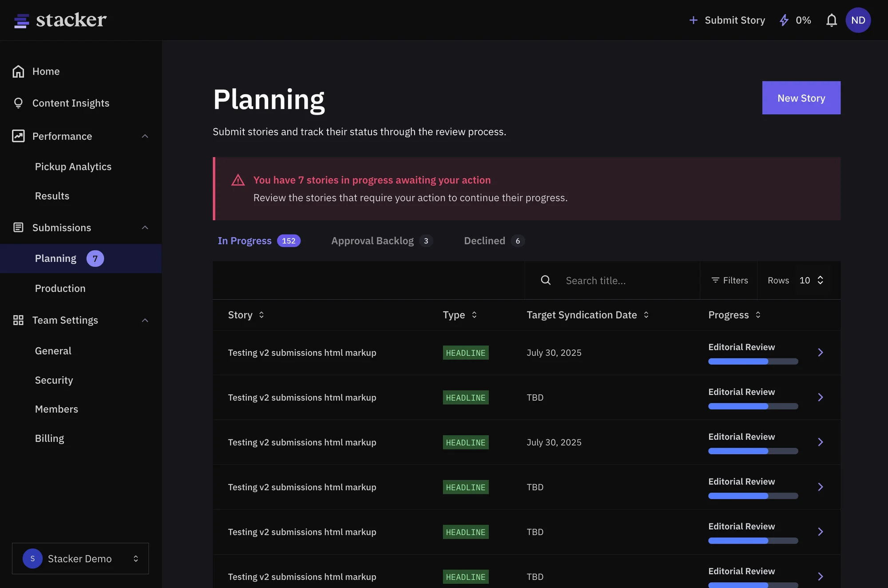Click the Submissions document icon
888x588 pixels.
click(18, 227)
